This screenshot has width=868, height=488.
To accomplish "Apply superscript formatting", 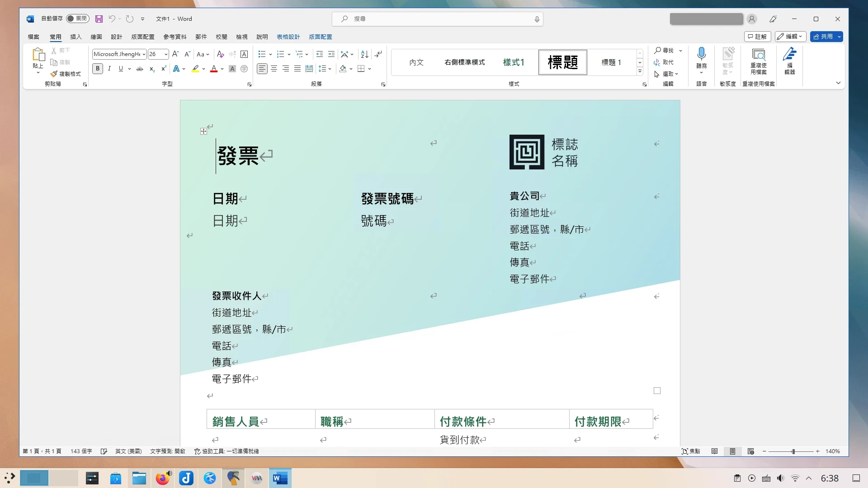I will [x=163, y=69].
